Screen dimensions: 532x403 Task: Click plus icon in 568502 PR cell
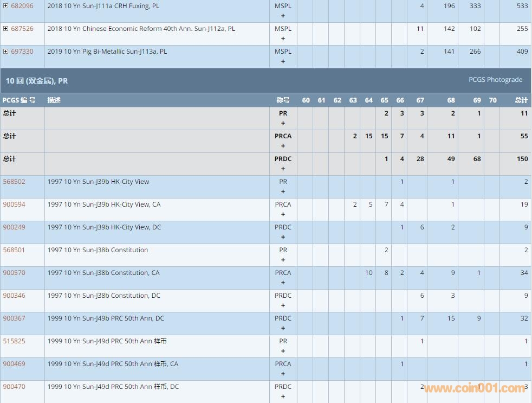[283, 192]
